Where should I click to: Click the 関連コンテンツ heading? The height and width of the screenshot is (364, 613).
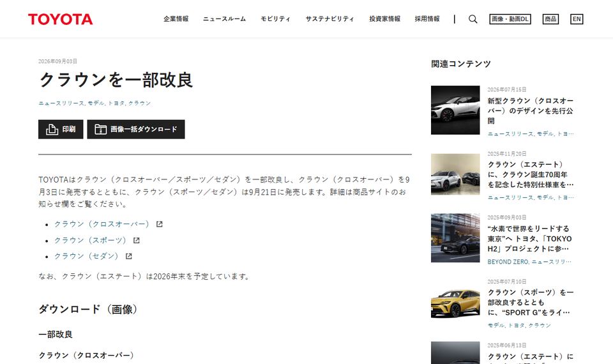click(x=461, y=64)
